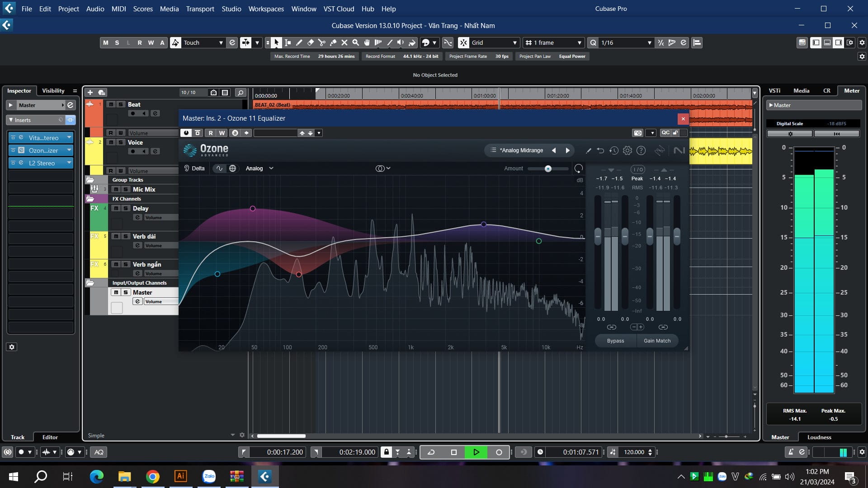The height and width of the screenshot is (488, 868).
Task: Open Vita...tereo insert slot dropdown arrow
Action: tap(69, 137)
